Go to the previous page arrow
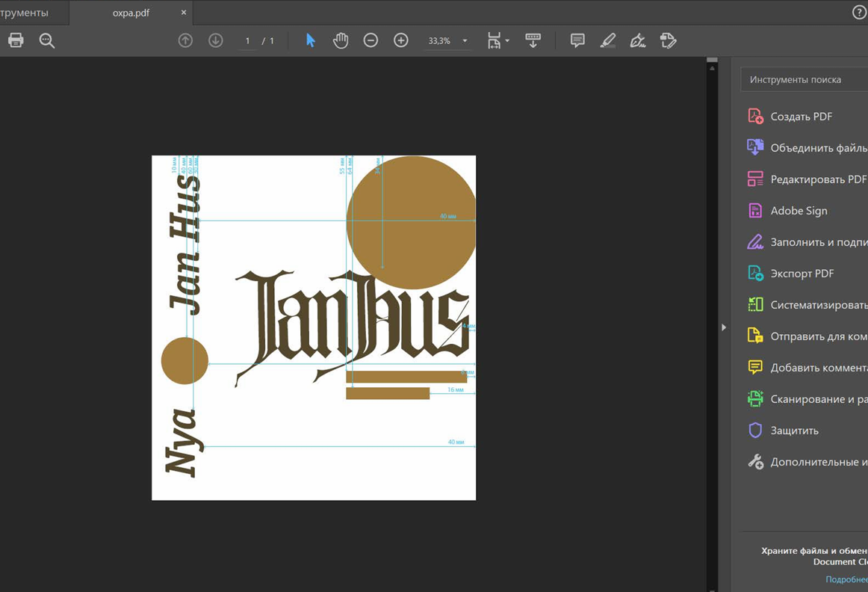The height and width of the screenshot is (592, 868). (x=185, y=40)
